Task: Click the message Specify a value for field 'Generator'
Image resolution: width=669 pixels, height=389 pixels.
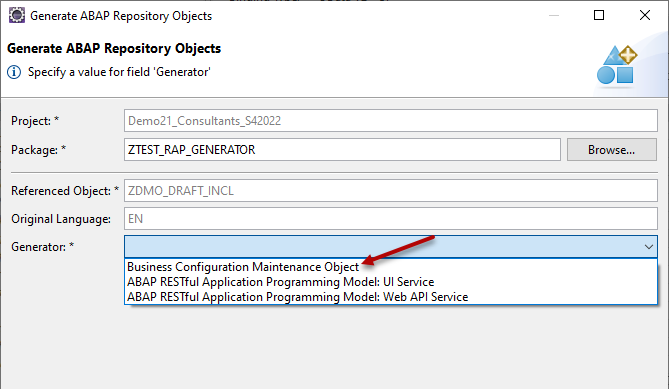Action: tap(119, 72)
